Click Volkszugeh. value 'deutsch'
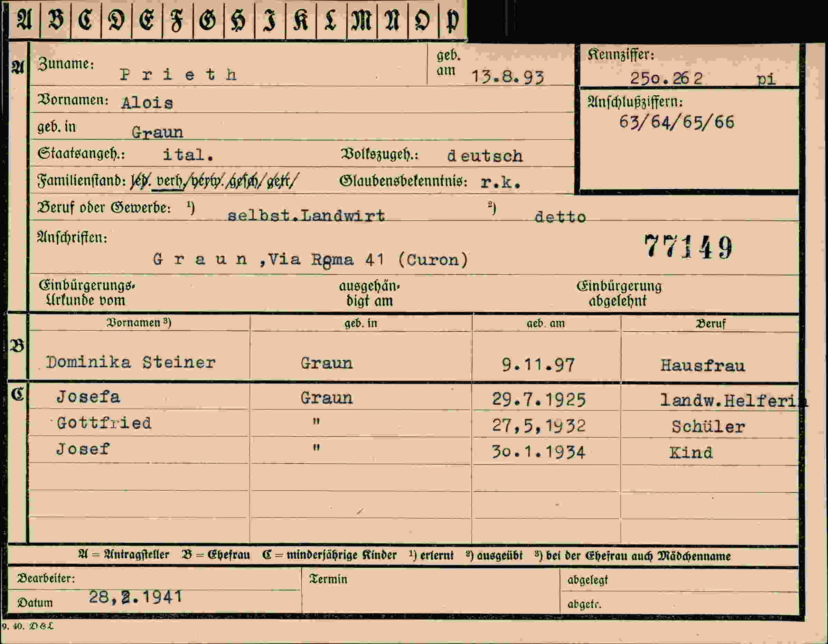Image resolution: width=828 pixels, height=644 pixels. click(x=485, y=156)
